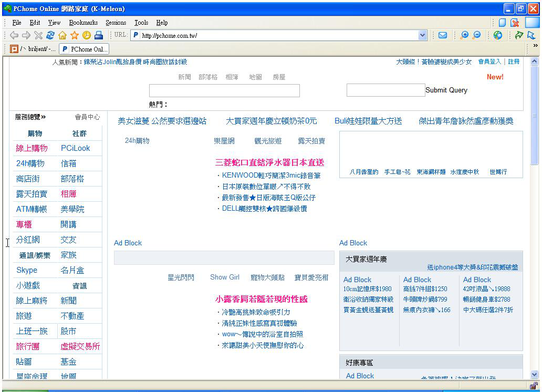Zoom out with the magnifier minus icon
The image size is (542, 392).
[477, 36]
